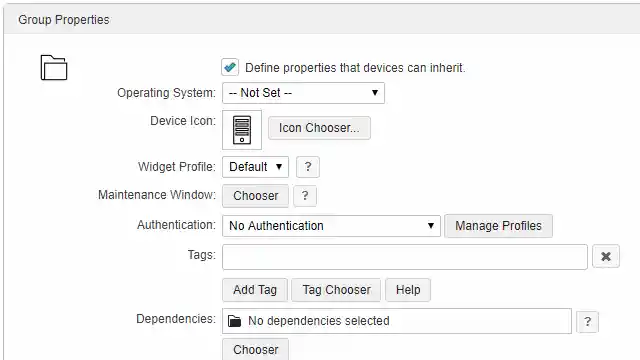Click the Add Tag button
The image size is (640, 360).
(x=255, y=290)
